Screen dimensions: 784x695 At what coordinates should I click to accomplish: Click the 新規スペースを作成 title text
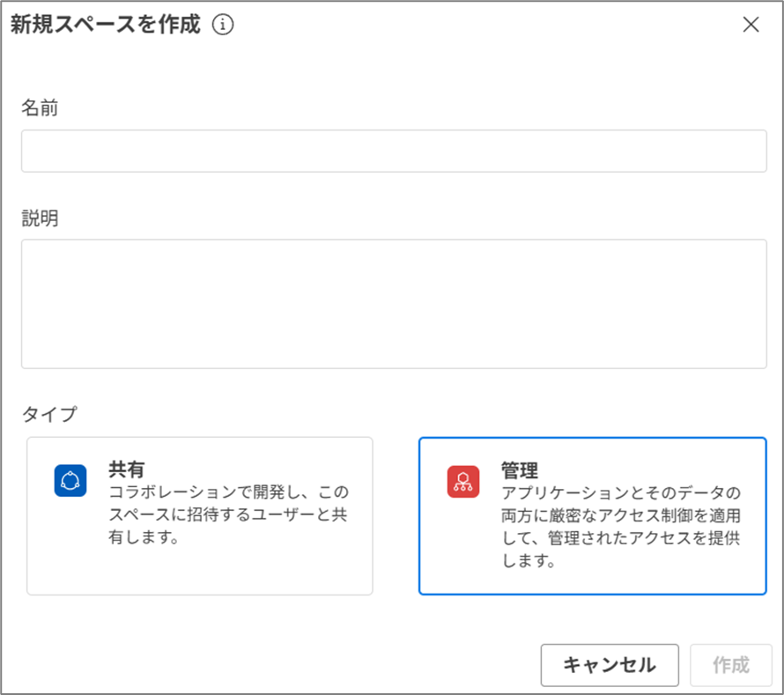pos(105,26)
